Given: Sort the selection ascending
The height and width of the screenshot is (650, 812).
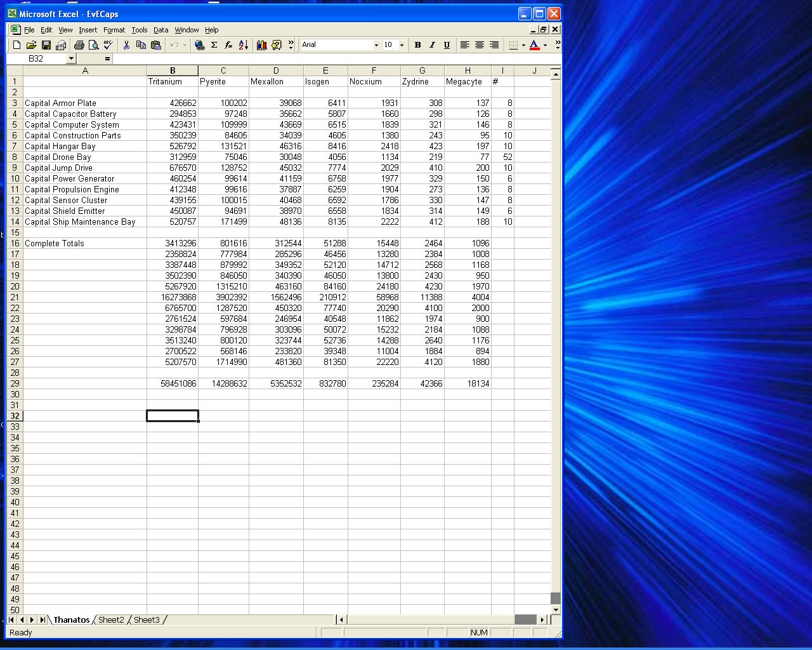Looking at the screenshot, I should click(x=244, y=45).
